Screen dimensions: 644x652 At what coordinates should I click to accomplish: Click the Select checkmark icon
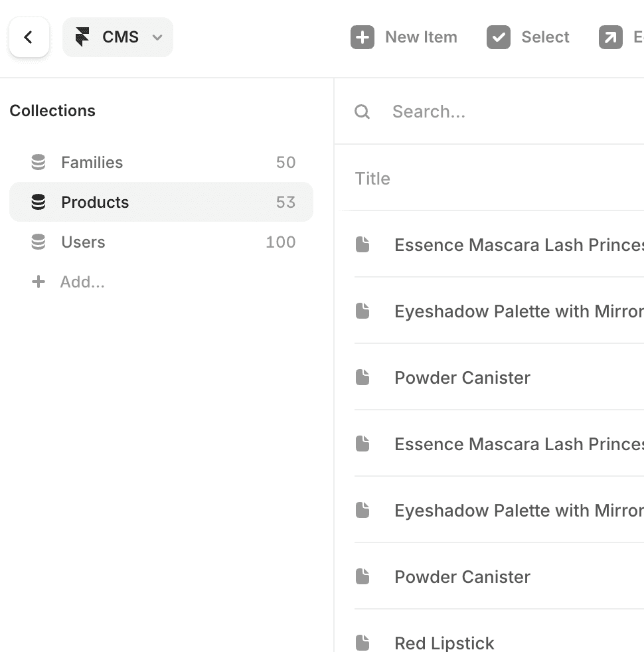click(x=499, y=37)
